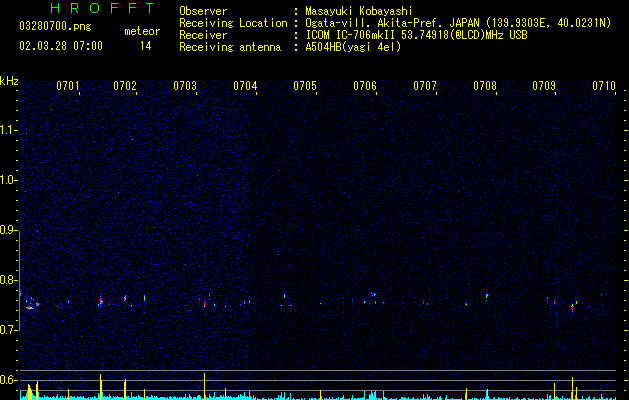The image size is (629, 400).
Task: Click the Ogata-vill. Akita-Pref. JAPAN location text
Action: [x=458, y=23]
